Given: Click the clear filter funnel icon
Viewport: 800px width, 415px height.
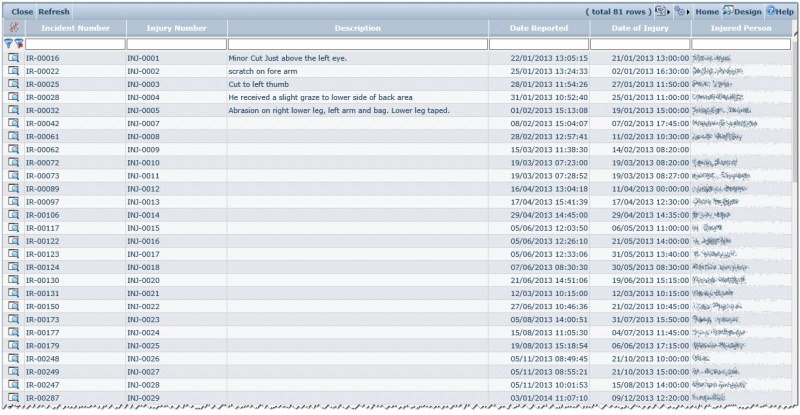Looking at the screenshot, I should [x=19, y=44].
